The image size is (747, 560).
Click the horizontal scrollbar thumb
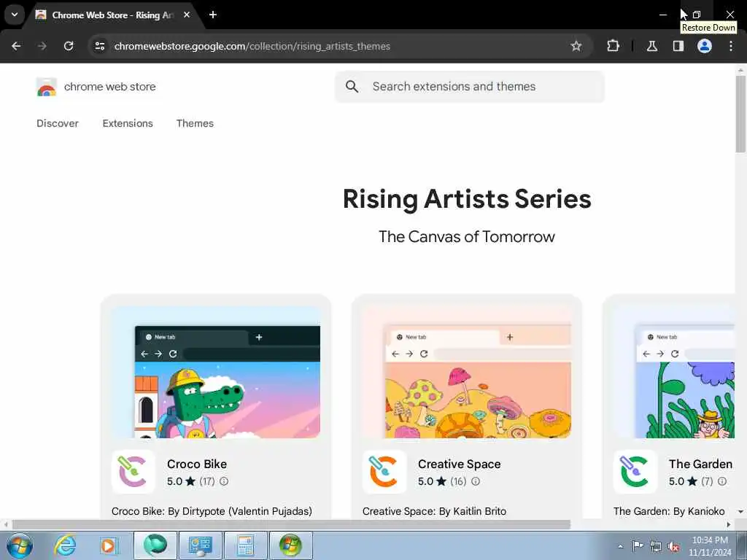click(291, 525)
